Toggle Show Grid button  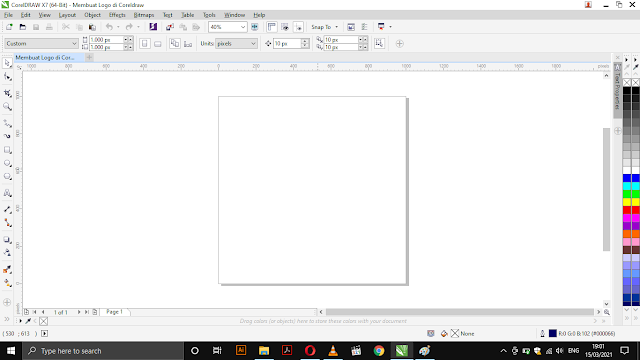click(x=285, y=27)
